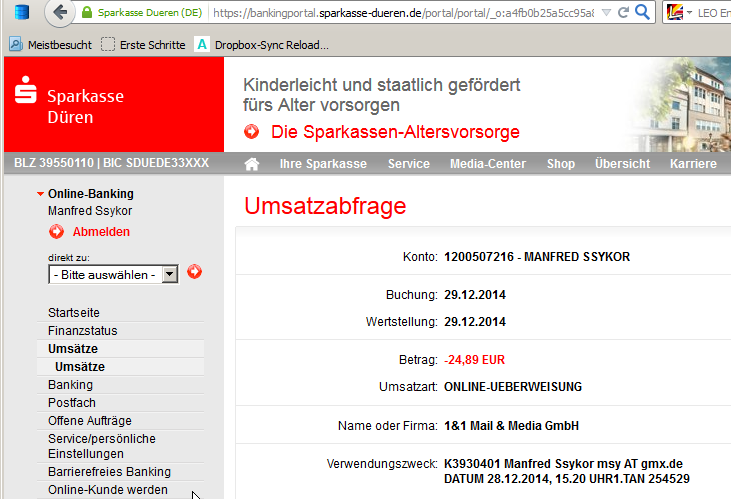
Task: Open the Meistbesucht bookmark
Action: tap(50, 45)
